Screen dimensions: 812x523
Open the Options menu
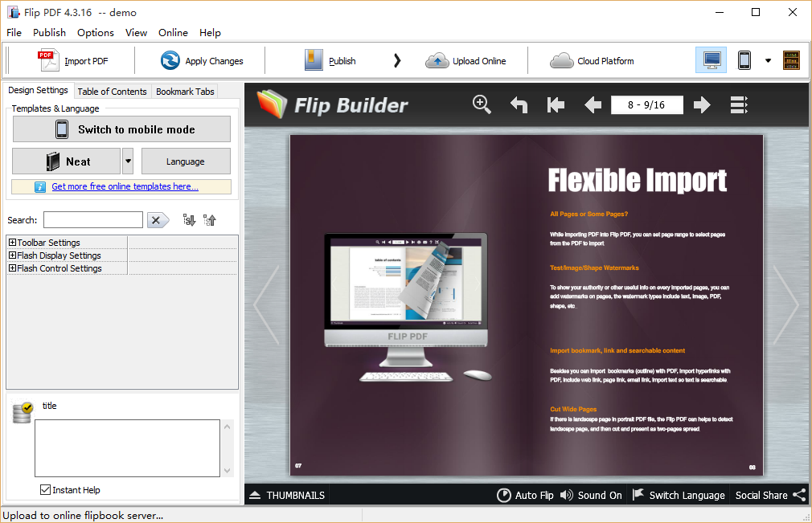(96, 33)
